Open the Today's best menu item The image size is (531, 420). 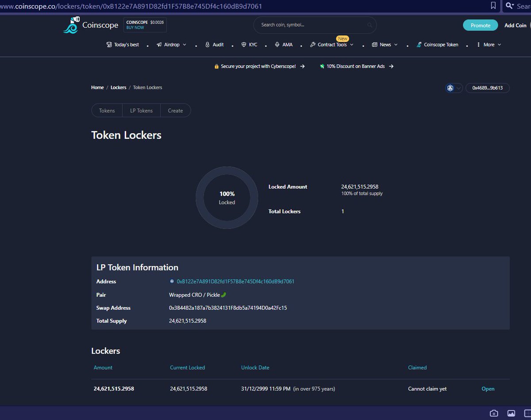[123, 45]
